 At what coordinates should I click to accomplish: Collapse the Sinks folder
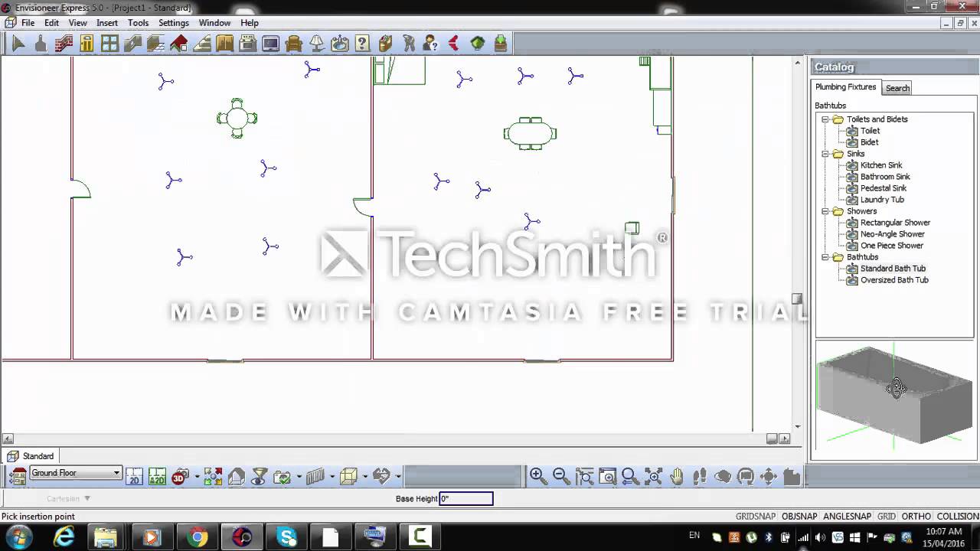tap(825, 154)
